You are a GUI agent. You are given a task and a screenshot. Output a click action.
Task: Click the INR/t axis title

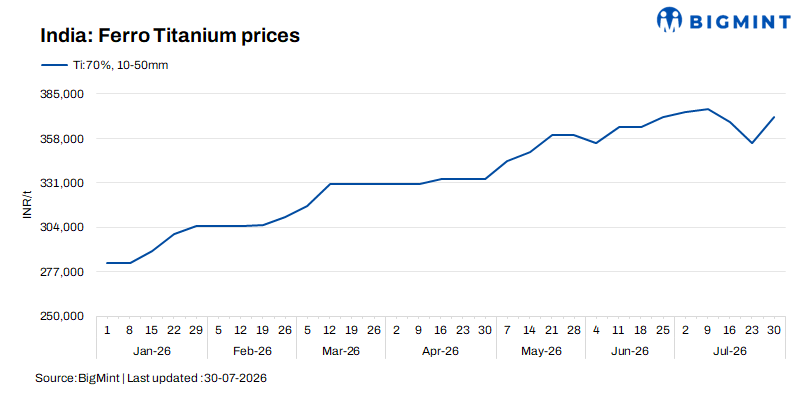[28, 205]
